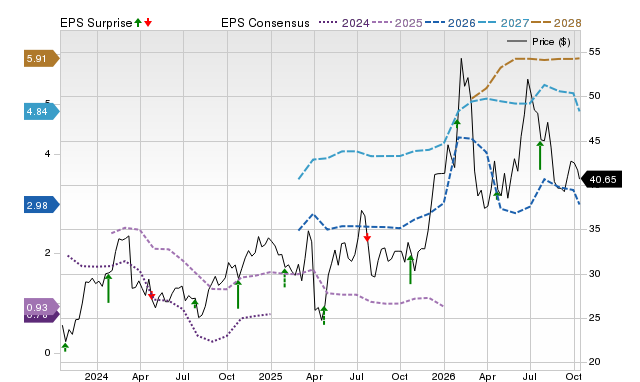Click the 20 label on the price axis
The width and height of the screenshot is (640, 382).
click(594, 362)
